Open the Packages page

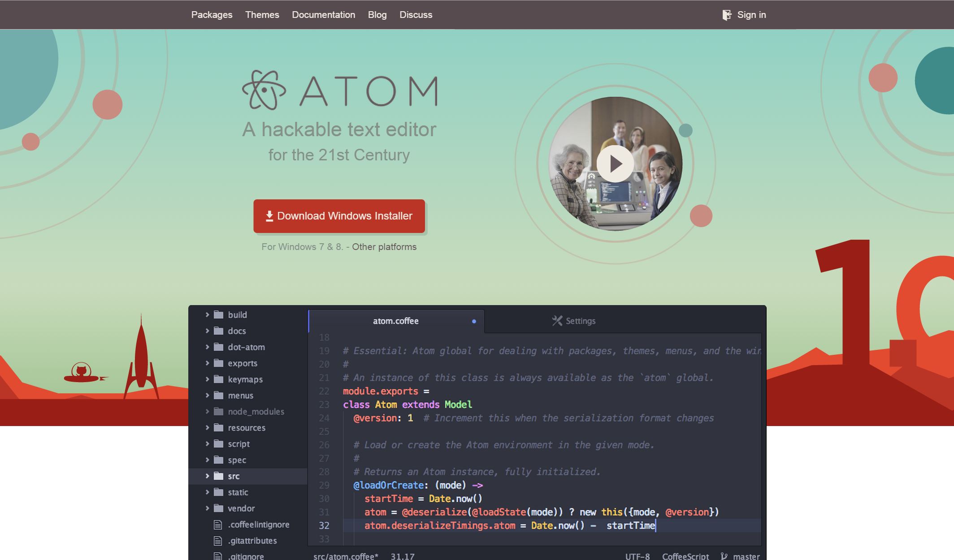tap(212, 15)
